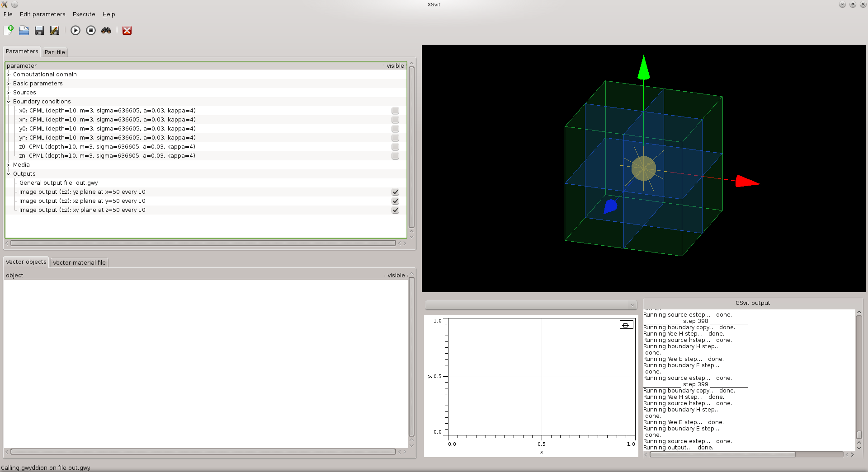Uncheck yz plane image output visibility
The width and height of the screenshot is (868, 472).
click(395, 192)
